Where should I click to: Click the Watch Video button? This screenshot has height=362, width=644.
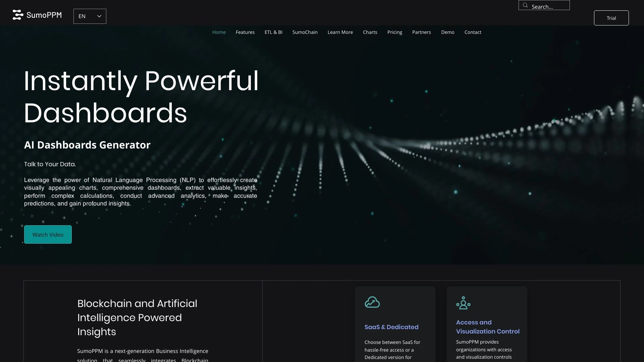point(48,234)
